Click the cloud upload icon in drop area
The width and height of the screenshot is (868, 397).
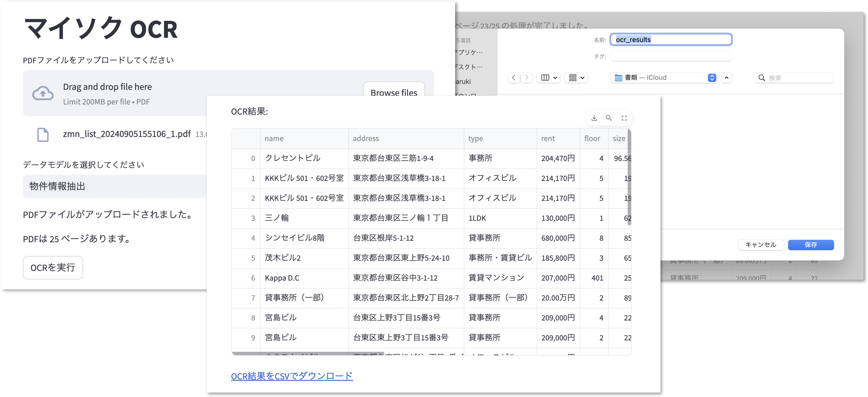[x=43, y=93]
